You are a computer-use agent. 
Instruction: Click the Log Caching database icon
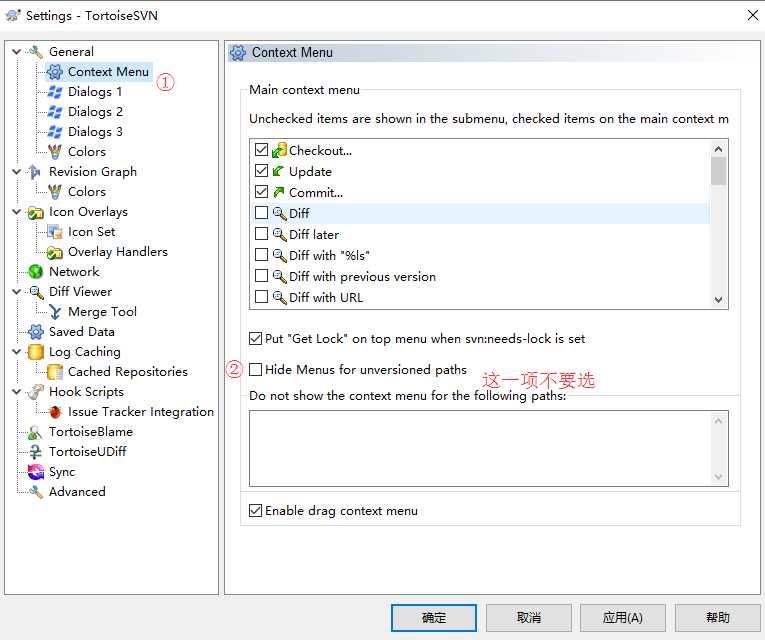click(x=36, y=352)
